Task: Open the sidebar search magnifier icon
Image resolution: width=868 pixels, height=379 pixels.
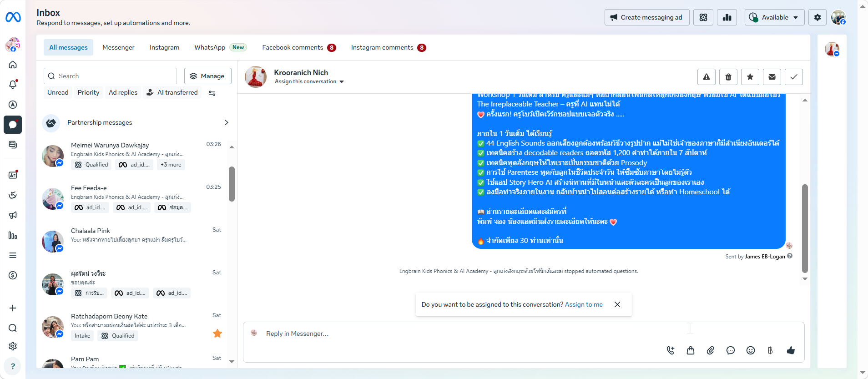Action: pyautogui.click(x=13, y=328)
